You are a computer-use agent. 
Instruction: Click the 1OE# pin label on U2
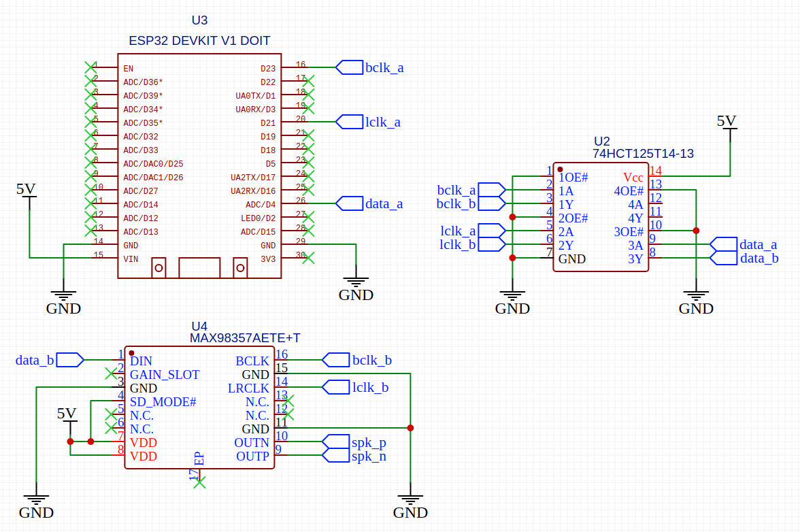[x=573, y=178]
